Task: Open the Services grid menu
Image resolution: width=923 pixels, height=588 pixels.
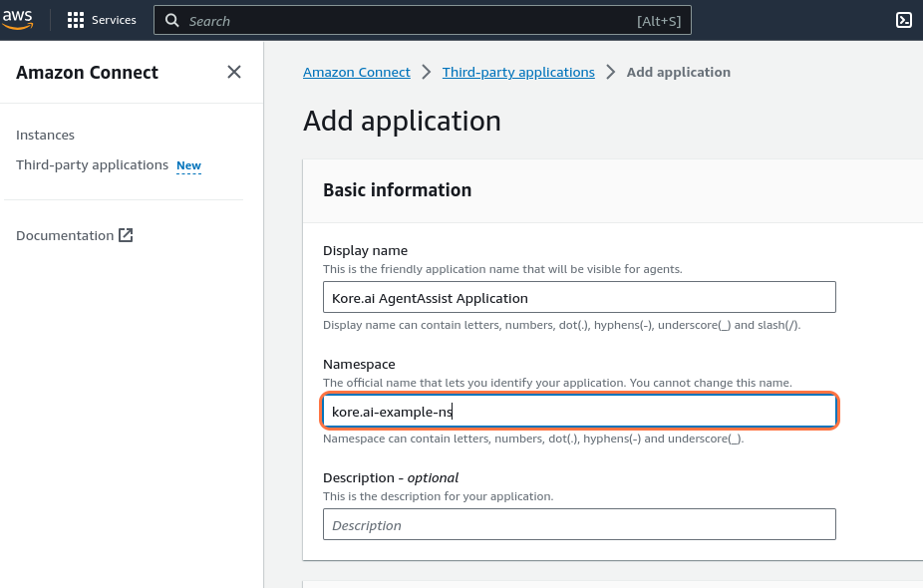Action: [75, 19]
